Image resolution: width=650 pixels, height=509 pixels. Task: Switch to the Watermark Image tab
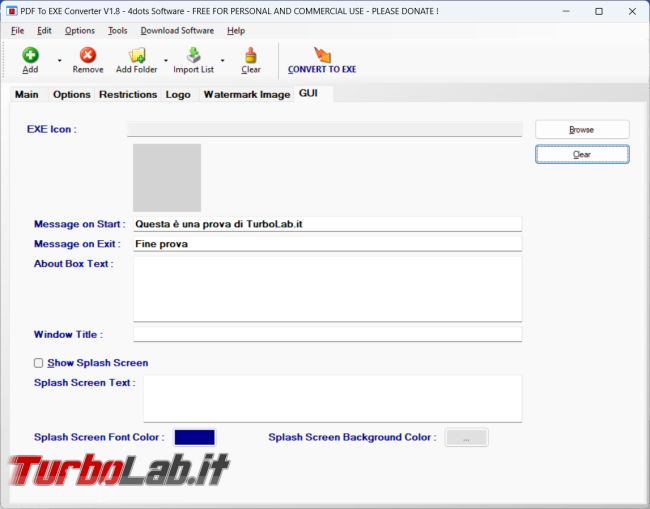pyautogui.click(x=247, y=95)
